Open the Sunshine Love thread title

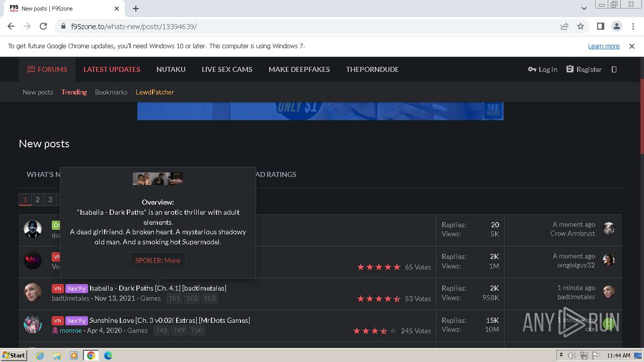(170, 320)
